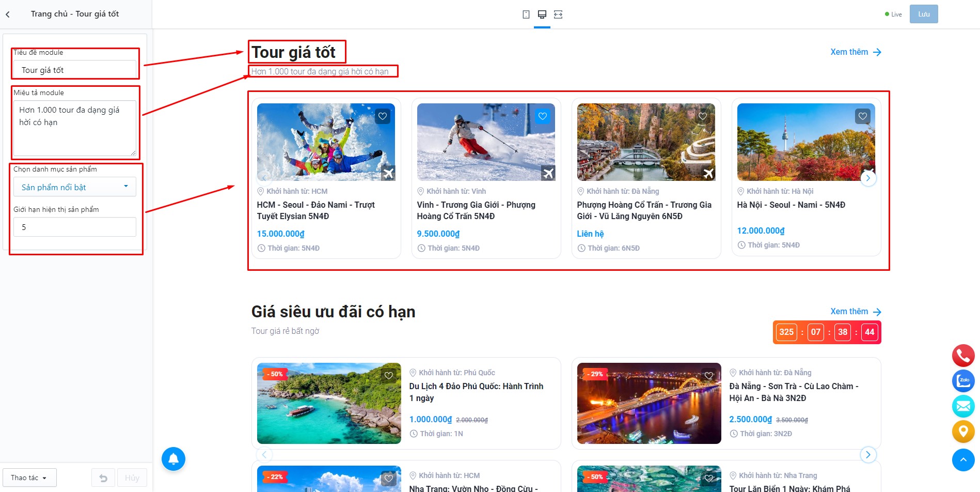This screenshot has width=980, height=492.
Task: Click the skier Vinh tour thumbnail
Action: [x=486, y=142]
